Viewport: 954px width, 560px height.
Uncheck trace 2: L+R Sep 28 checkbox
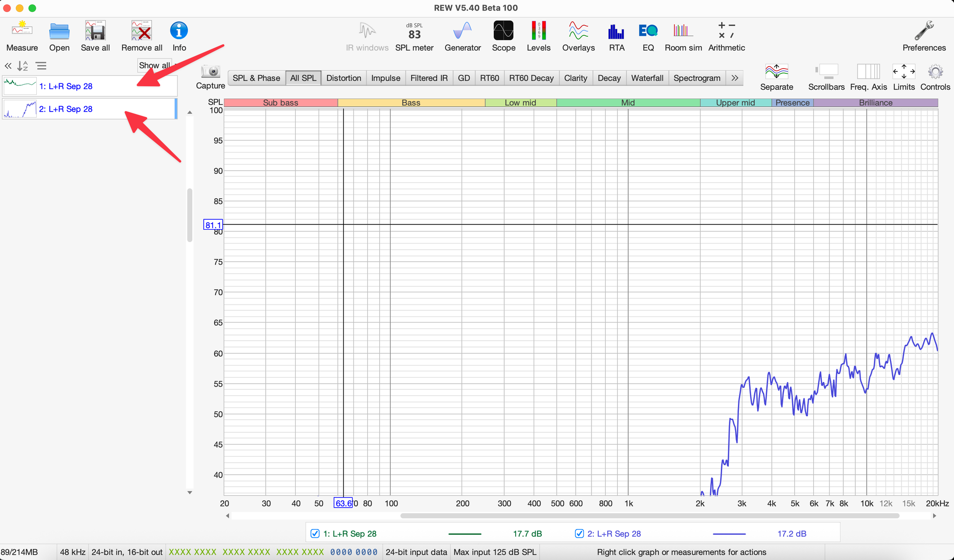pos(579,533)
